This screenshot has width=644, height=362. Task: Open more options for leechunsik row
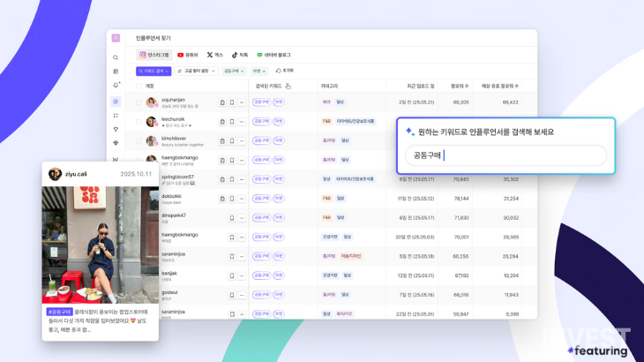(x=242, y=121)
